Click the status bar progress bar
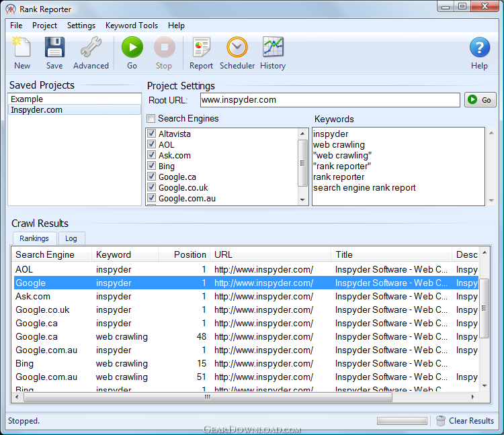 click(x=402, y=420)
